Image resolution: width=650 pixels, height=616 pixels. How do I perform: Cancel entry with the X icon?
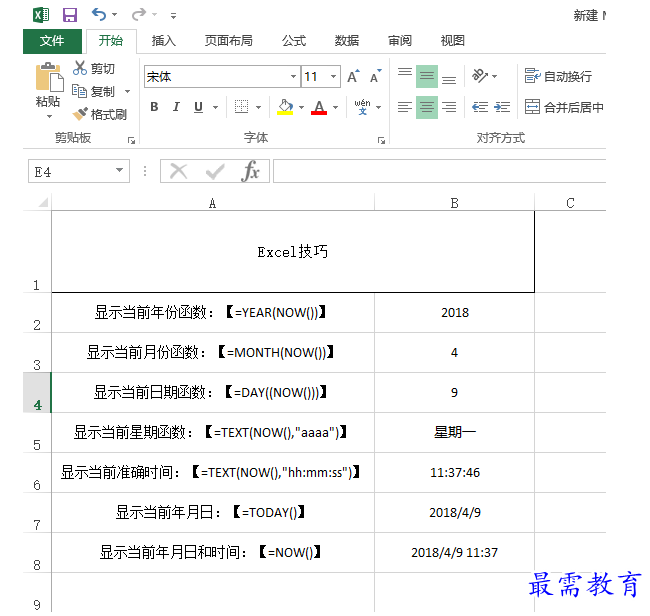coord(179,171)
